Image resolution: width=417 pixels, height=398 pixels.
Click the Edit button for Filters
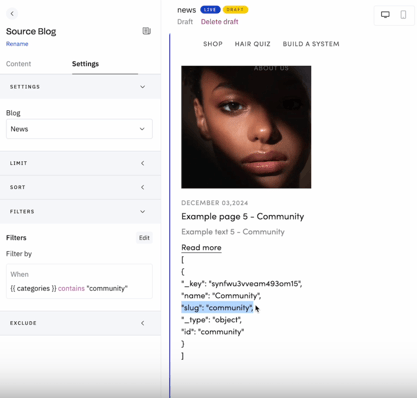coord(144,238)
